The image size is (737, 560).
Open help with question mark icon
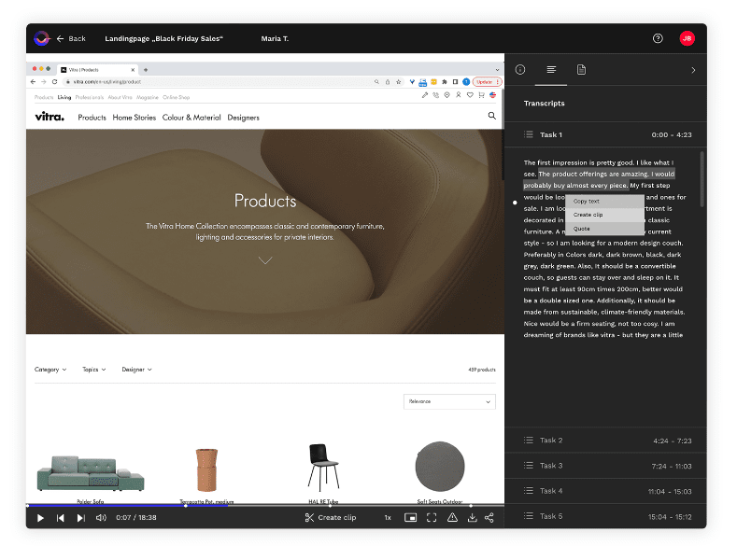[658, 38]
